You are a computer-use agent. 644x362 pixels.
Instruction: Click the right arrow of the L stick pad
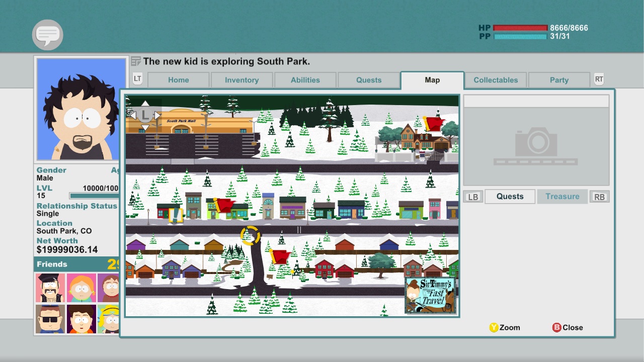(x=157, y=115)
